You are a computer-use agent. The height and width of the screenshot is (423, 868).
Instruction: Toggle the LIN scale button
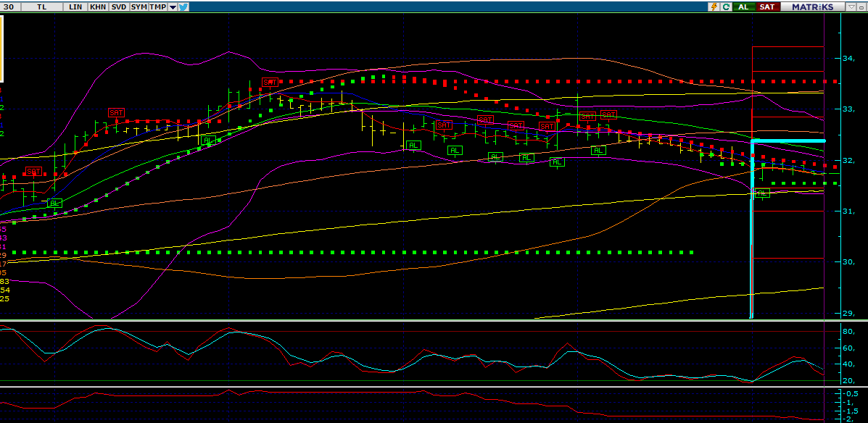point(75,7)
